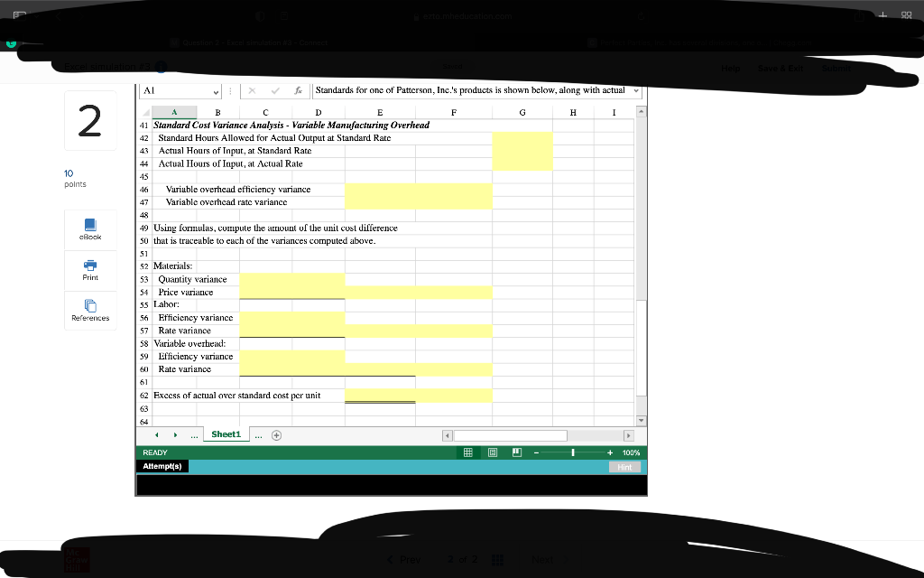Image resolution: width=924 pixels, height=578 pixels.
Task: Open the Name Box dropdown
Action: 216,91
